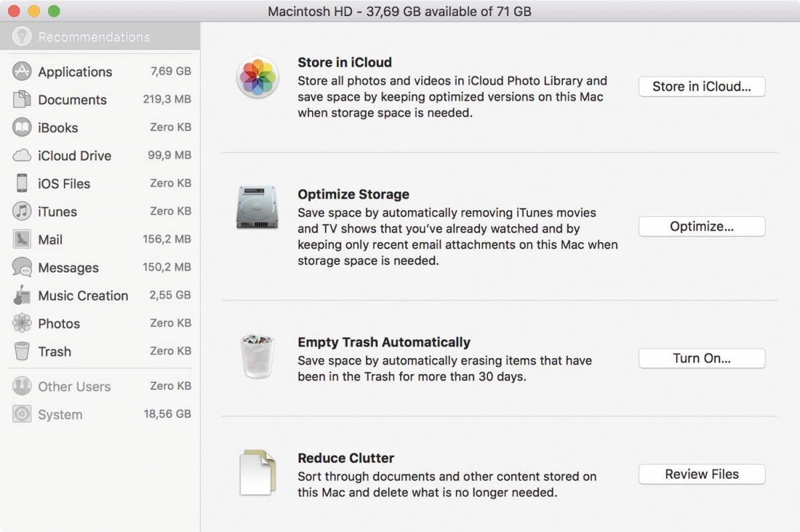This screenshot has width=800, height=532.
Task: Select Recommendations in the sidebar
Action: click(x=100, y=37)
